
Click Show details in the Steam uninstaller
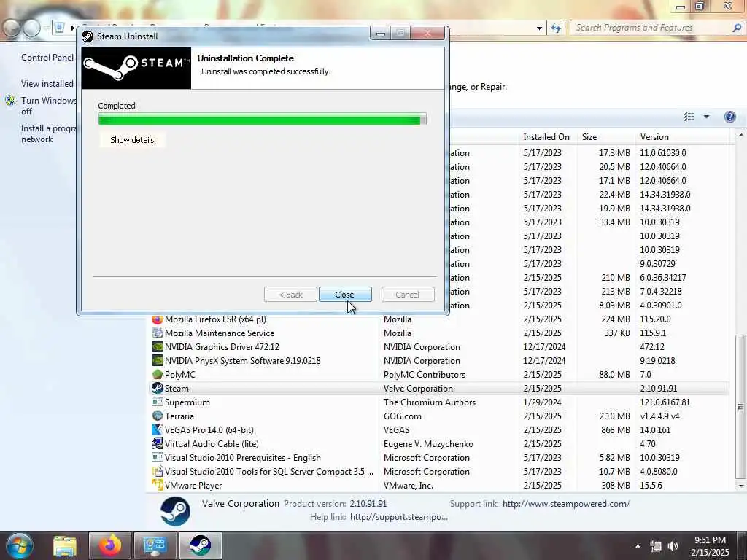point(132,140)
